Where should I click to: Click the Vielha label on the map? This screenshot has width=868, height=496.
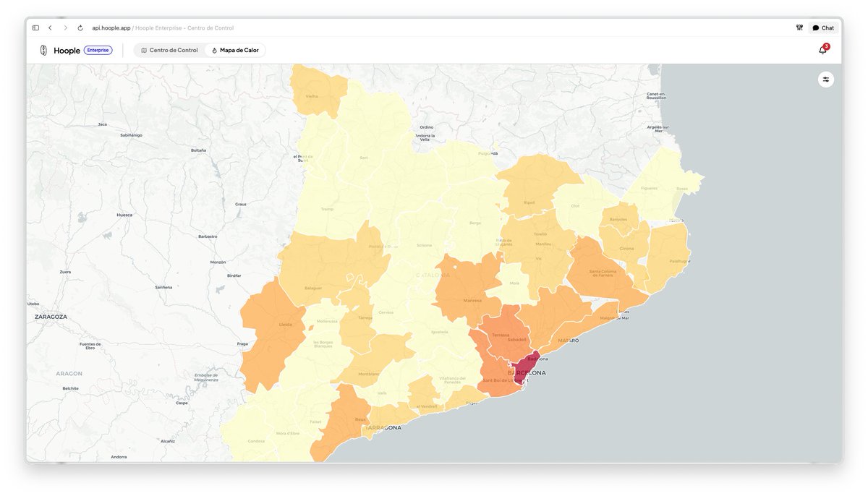[312, 96]
